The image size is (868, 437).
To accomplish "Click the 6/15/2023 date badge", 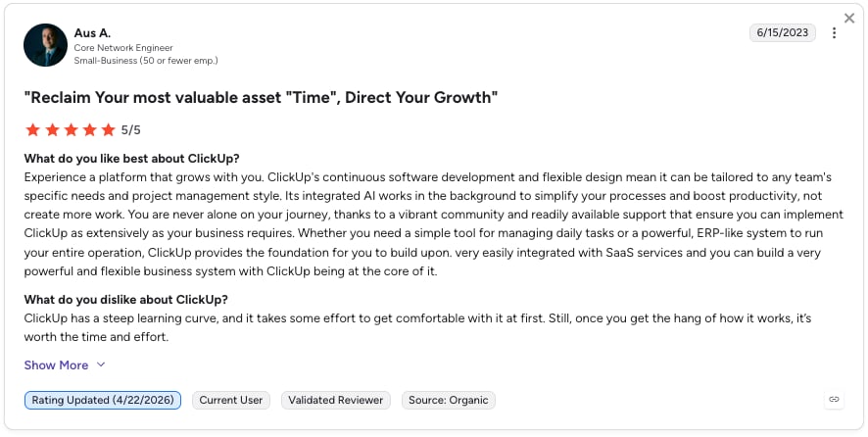I will 782,32.
